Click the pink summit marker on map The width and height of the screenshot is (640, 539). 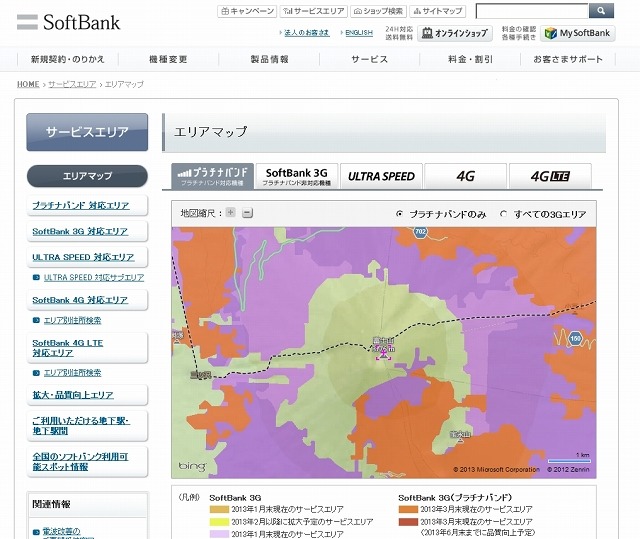(383, 354)
